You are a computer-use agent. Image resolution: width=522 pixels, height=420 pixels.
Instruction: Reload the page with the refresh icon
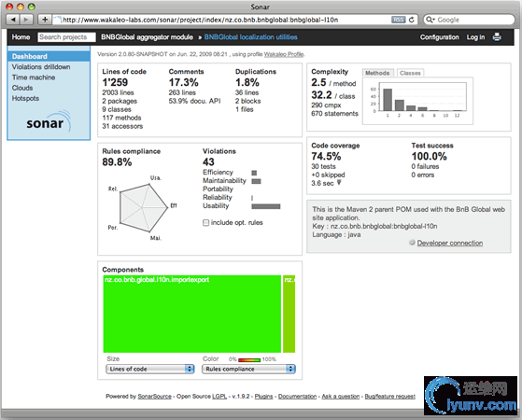coord(412,20)
